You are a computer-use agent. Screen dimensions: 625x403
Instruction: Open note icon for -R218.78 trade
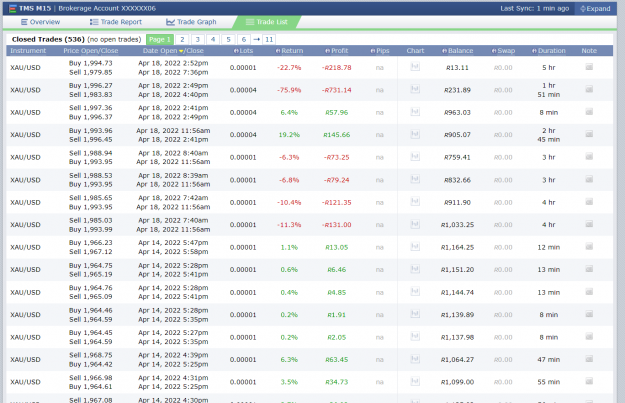pyautogui.click(x=589, y=67)
